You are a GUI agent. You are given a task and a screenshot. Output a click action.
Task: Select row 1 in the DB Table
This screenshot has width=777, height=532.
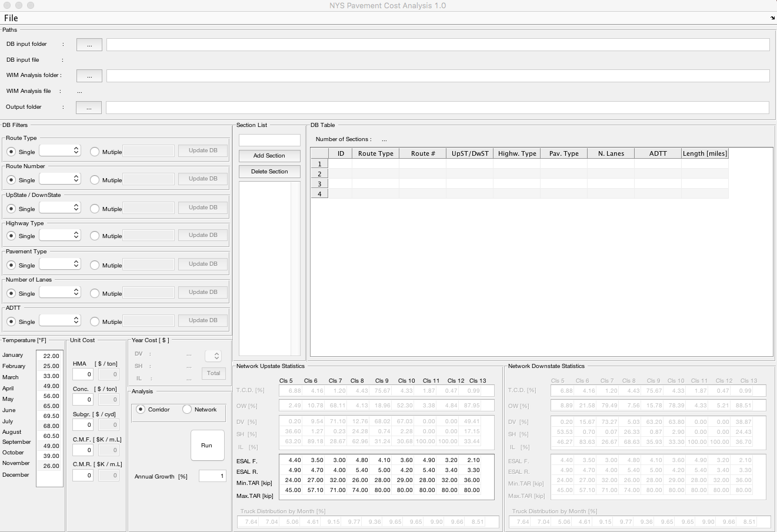point(319,164)
